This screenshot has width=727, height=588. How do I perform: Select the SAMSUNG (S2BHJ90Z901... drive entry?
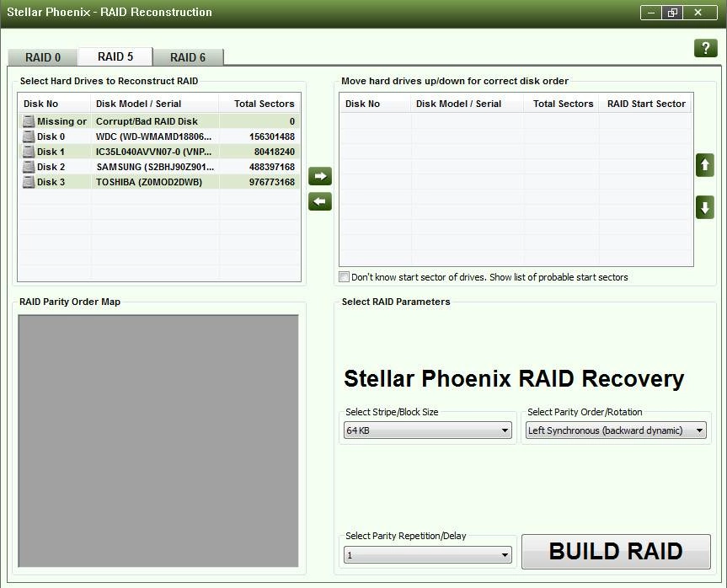click(155, 167)
